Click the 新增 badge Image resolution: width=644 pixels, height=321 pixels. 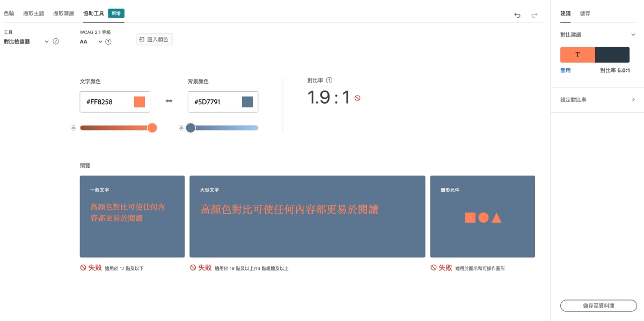tap(116, 13)
